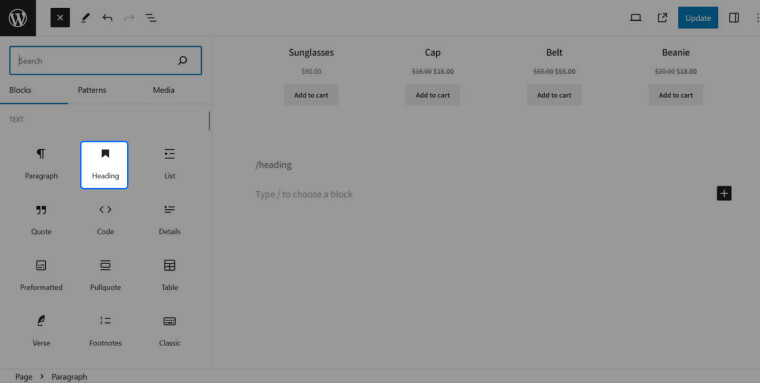Select the Cap product title
The height and width of the screenshot is (383, 760).
pyautogui.click(x=432, y=52)
